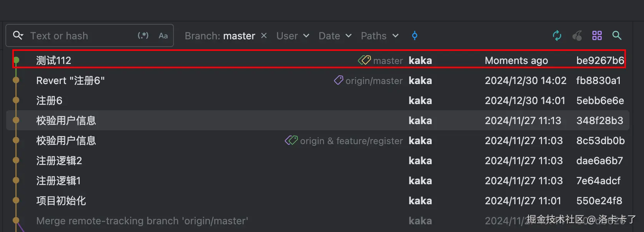Toggle Match Case (Aa) option
This screenshot has height=232, width=644.
pos(163,36)
